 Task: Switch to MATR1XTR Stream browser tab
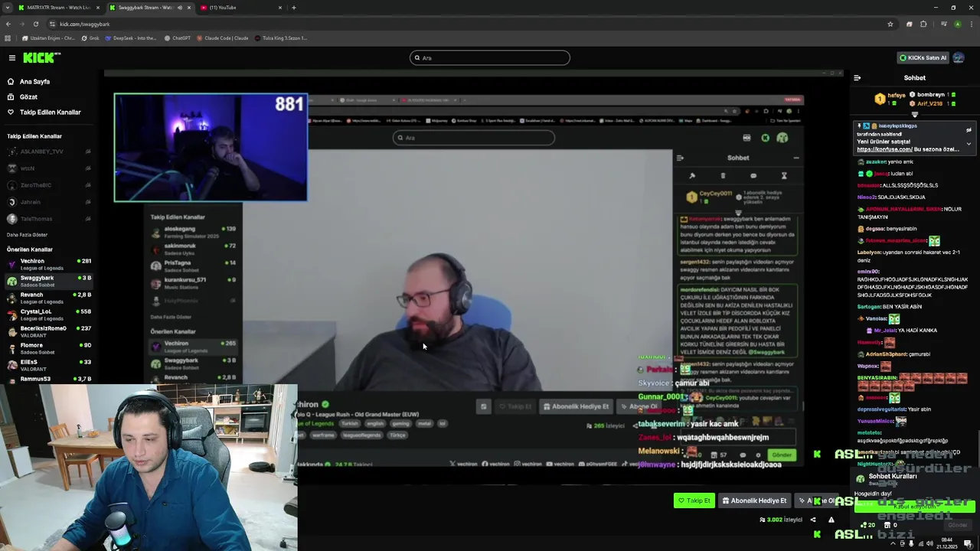(x=58, y=8)
